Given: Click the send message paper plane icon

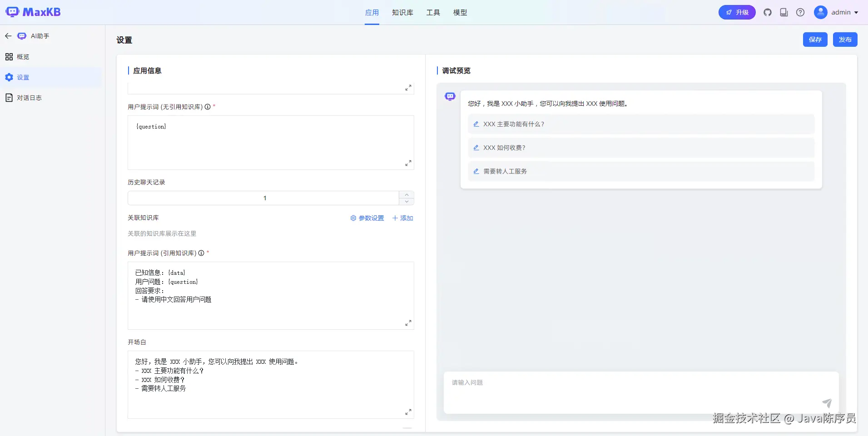Looking at the screenshot, I should [827, 403].
